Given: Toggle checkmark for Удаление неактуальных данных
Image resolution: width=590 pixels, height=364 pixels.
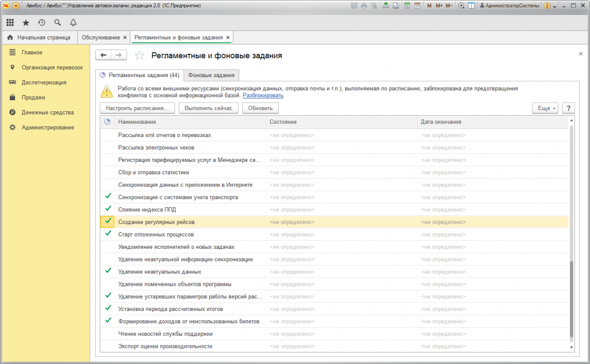Looking at the screenshot, I should 108,271.
